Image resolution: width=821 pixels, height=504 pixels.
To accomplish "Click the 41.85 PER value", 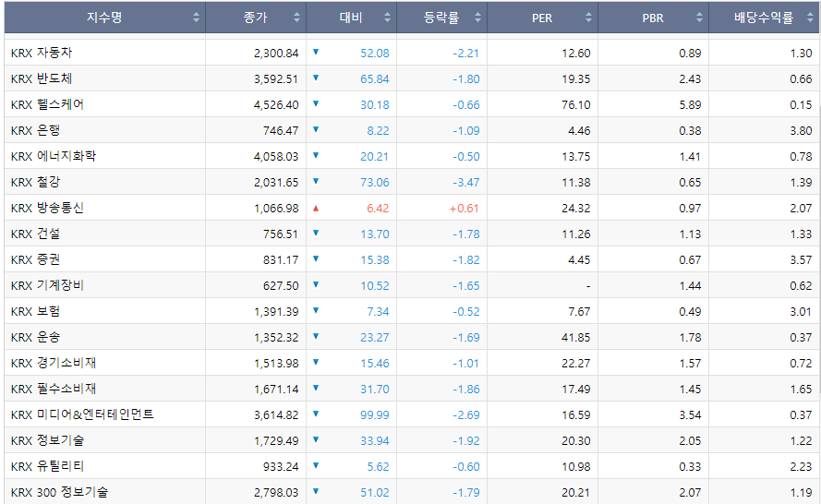I will click(576, 338).
